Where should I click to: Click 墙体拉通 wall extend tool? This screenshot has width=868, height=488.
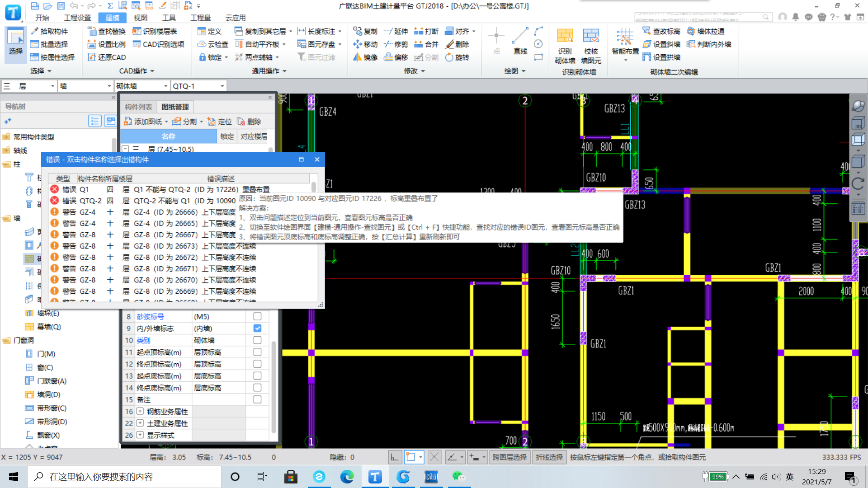pos(706,31)
